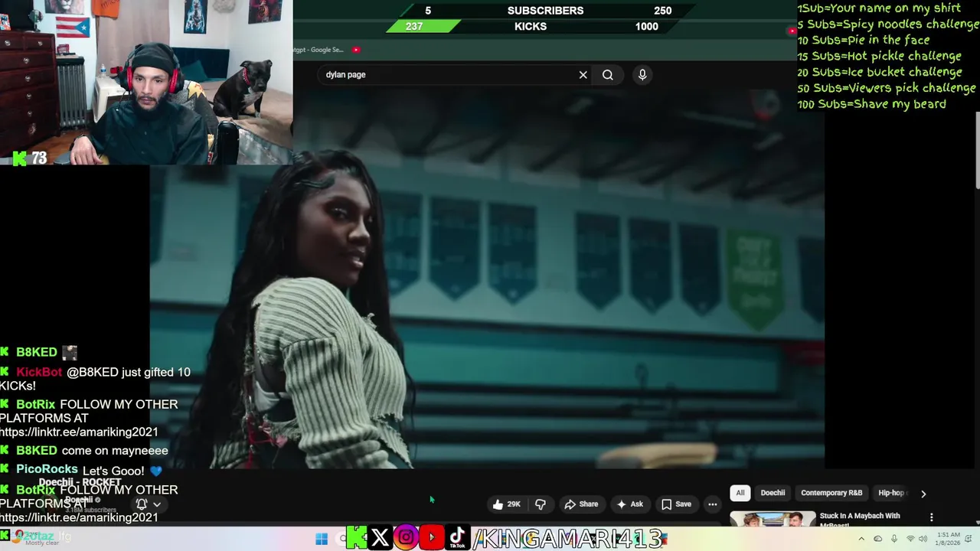Click the Ask sparkle button
Viewport: 980px width, 551px height.
tap(629, 504)
